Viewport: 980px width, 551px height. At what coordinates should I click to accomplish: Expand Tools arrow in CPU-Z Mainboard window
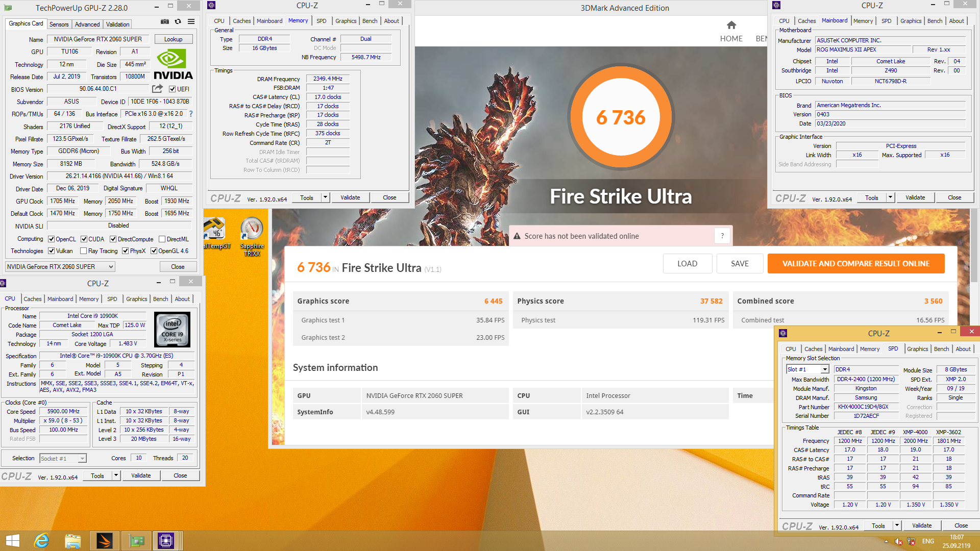[890, 197]
